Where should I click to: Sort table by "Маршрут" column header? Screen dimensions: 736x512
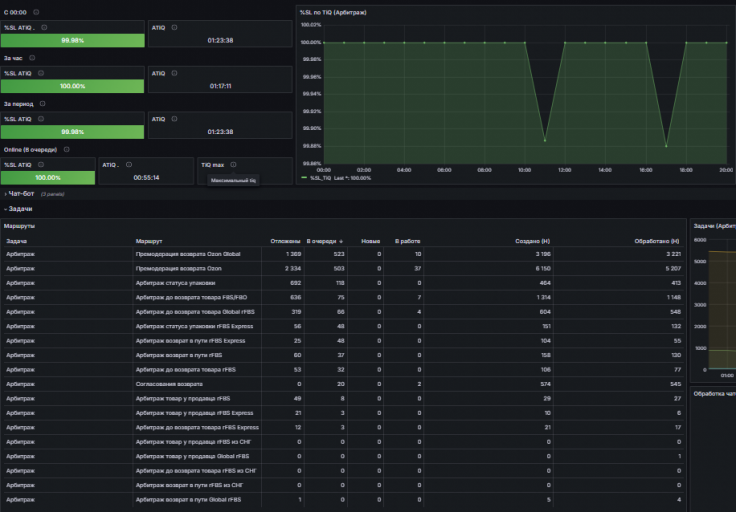[x=149, y=241]
